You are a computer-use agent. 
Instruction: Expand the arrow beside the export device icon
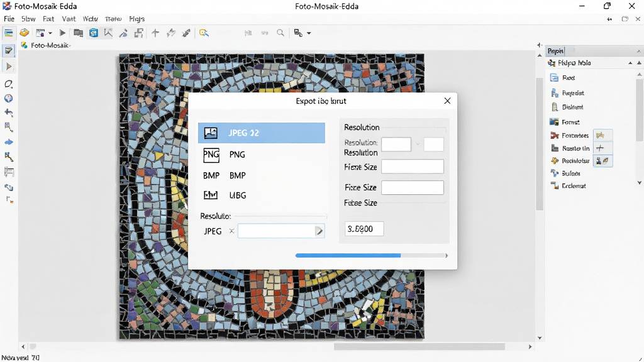(x=309, y=33)
